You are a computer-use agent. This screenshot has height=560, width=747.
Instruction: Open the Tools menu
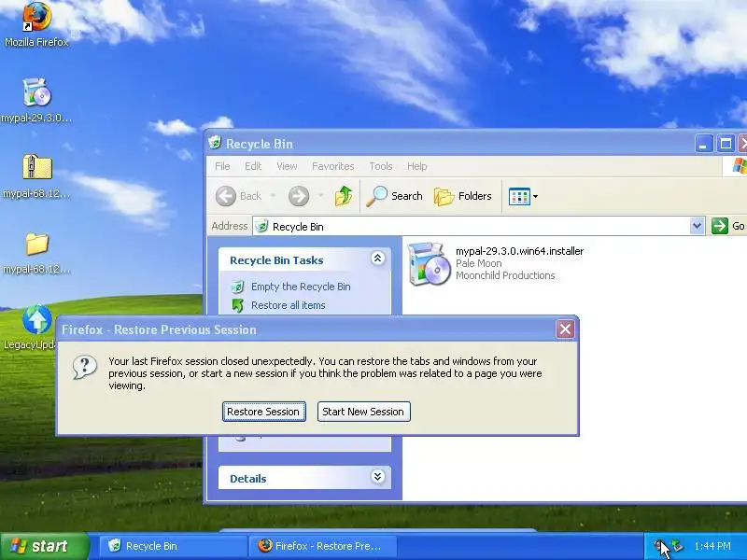381,166
